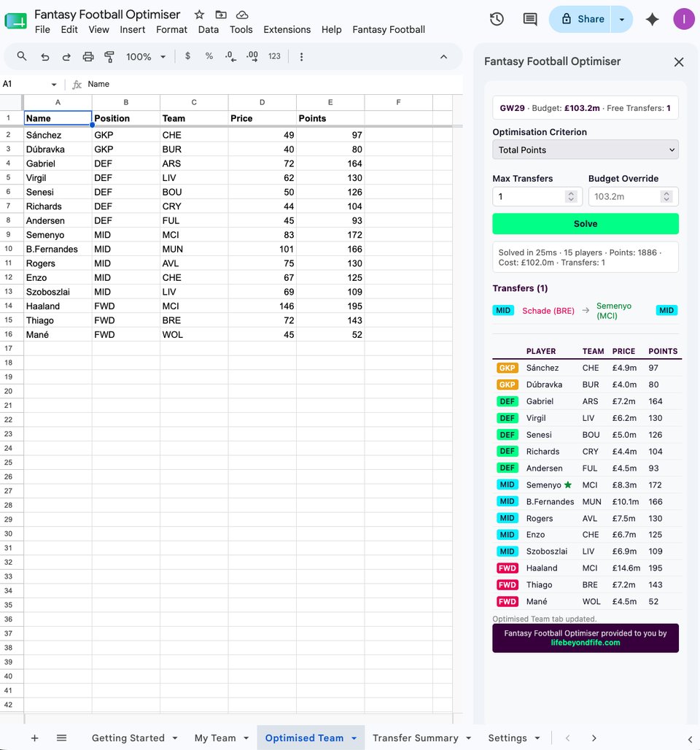Close the Fantasy Football Optimiser sidebar
The image size is (700, 750).
pyautogui.click(x=678, y=62)
